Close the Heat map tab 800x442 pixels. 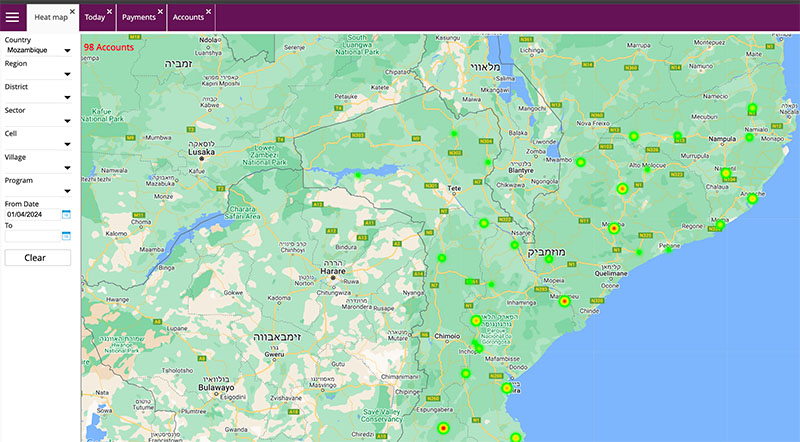(x=72, y=11)
